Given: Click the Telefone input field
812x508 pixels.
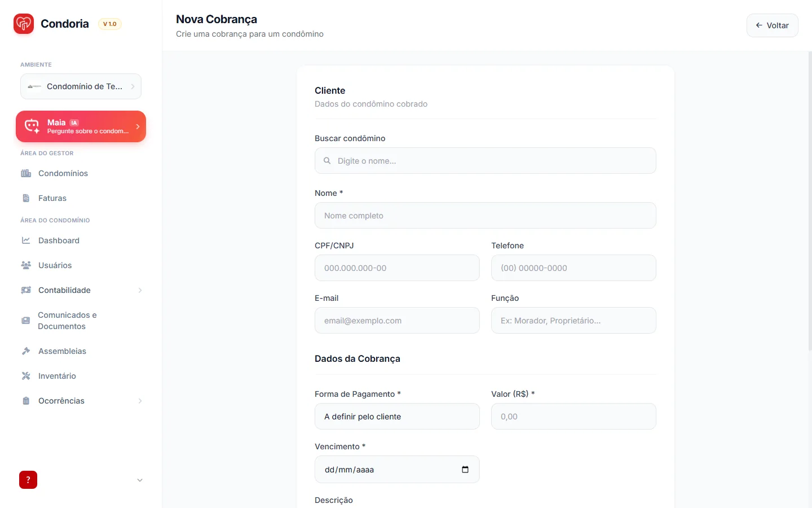Looking at the screenshot, I should click(573, 268).
